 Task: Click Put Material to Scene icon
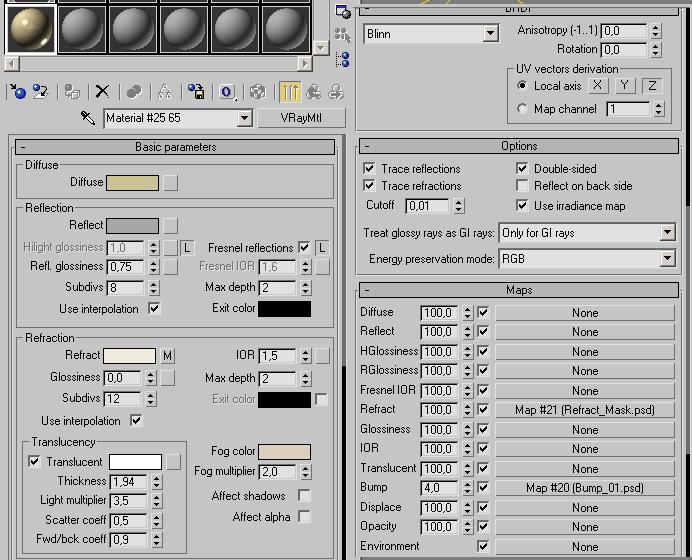click(41, 91)
